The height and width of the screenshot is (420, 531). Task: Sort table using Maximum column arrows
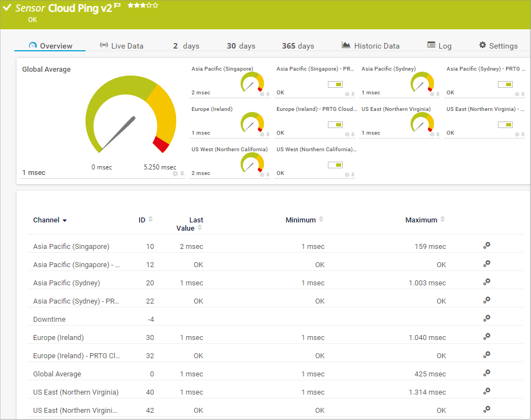pos(442,220)
